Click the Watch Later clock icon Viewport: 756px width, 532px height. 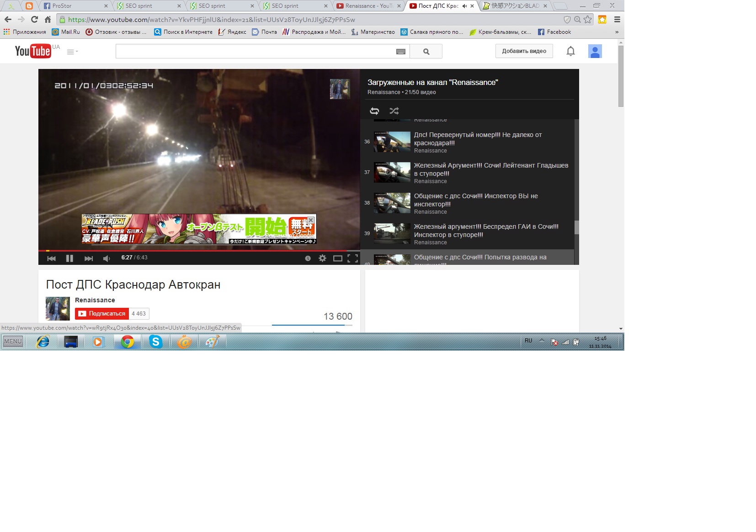coord(308,258)
